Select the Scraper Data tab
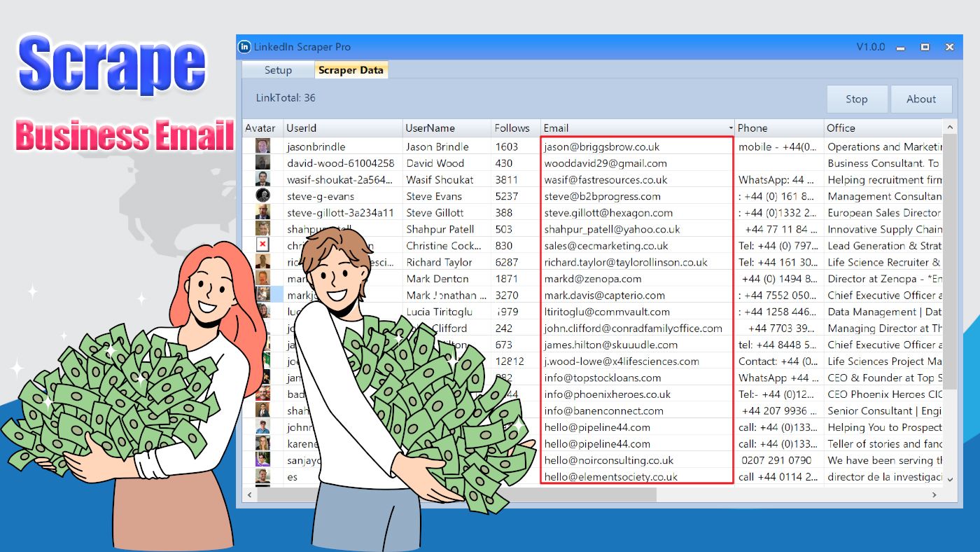 (x=351, y=69)
